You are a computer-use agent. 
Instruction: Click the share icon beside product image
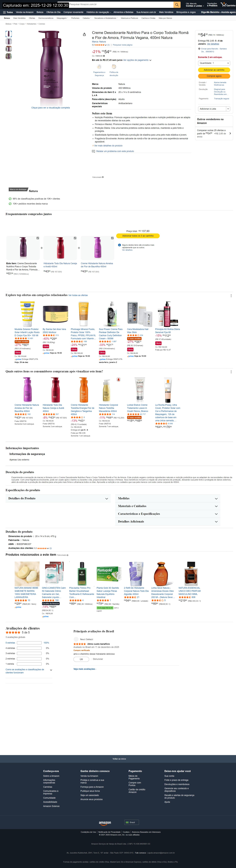84,34
